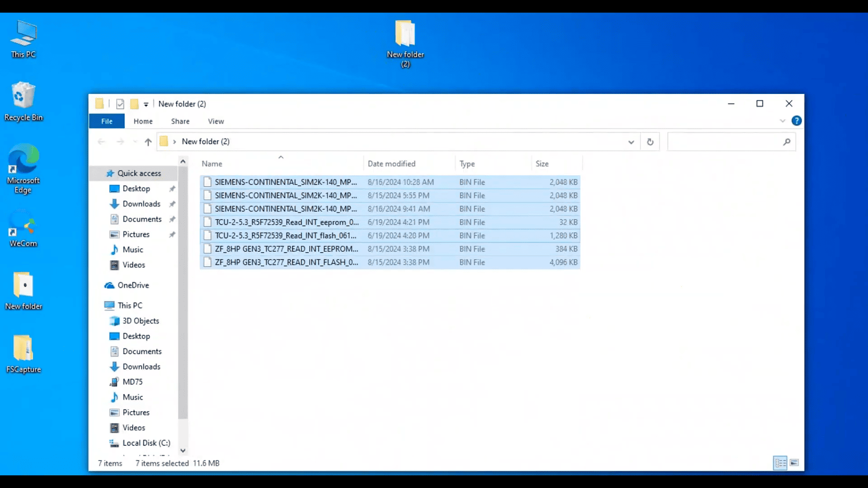This screenshot has height=488, width=868.
Task: Click navigation pane scroll down arrow
Action: (x=183, y=450)
